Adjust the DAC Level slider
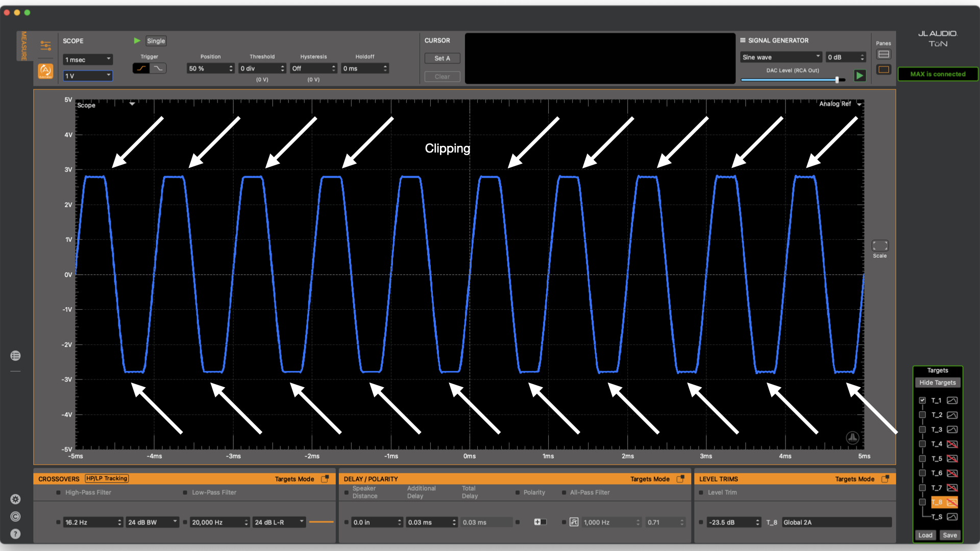This screenshot has width=980, height=551. coord(837,80)
